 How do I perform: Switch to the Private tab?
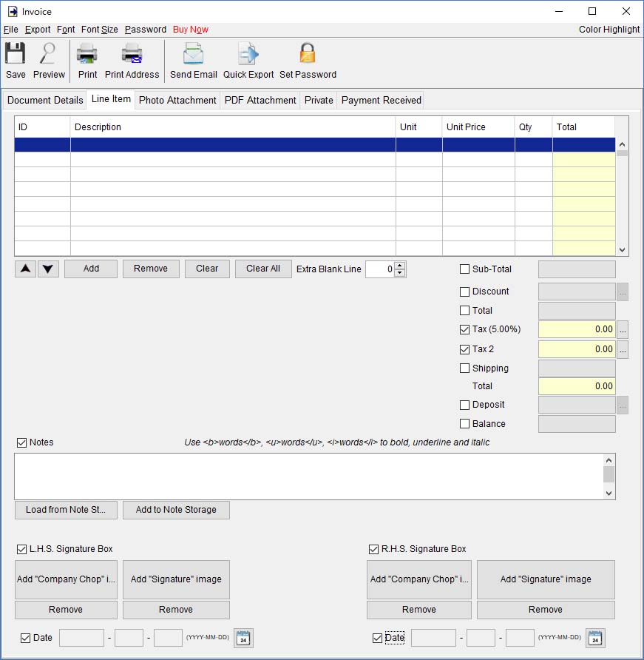319,100
